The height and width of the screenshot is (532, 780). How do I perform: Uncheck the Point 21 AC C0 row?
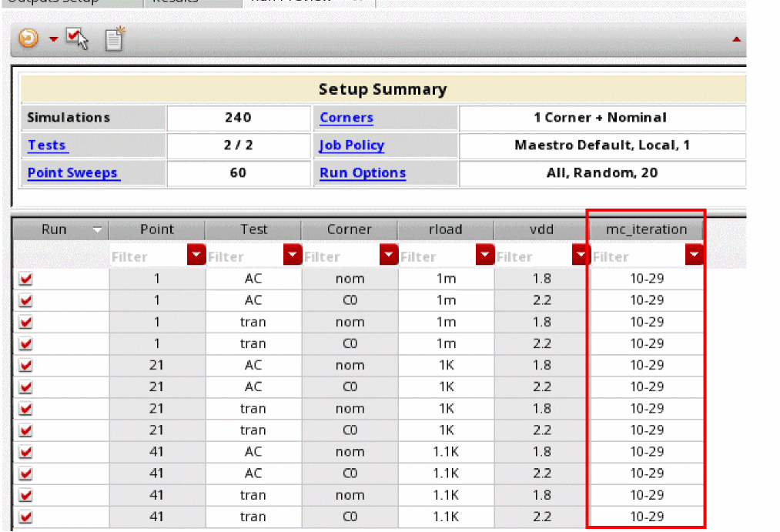click(26, 386)
